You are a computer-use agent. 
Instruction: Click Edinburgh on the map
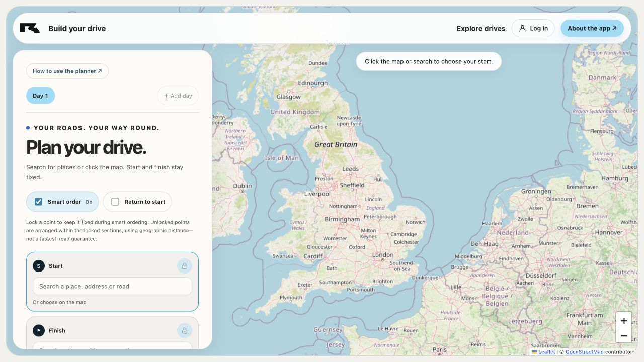[312, 83]
